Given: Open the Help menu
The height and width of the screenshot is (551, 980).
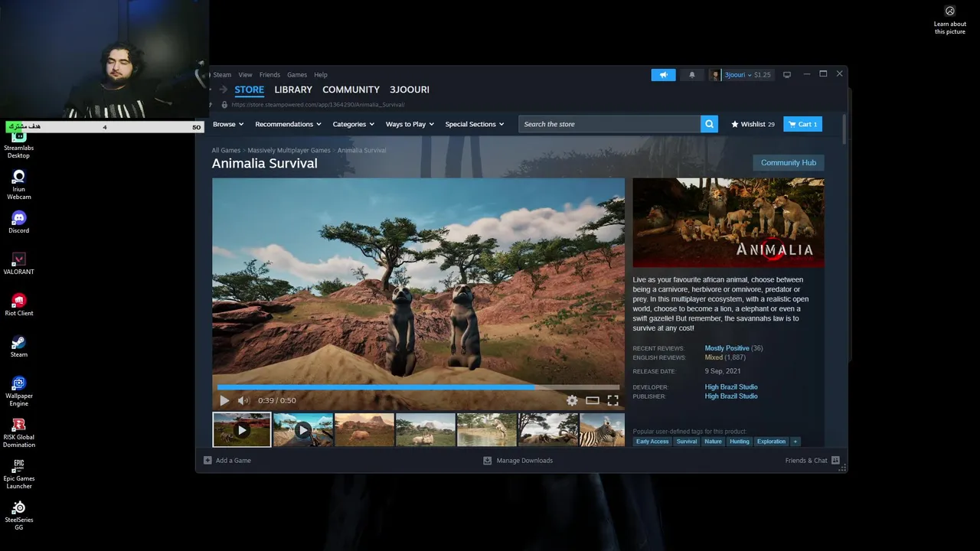Looking at the screenshot, I should pyautogui.click(x=321, y=75).
